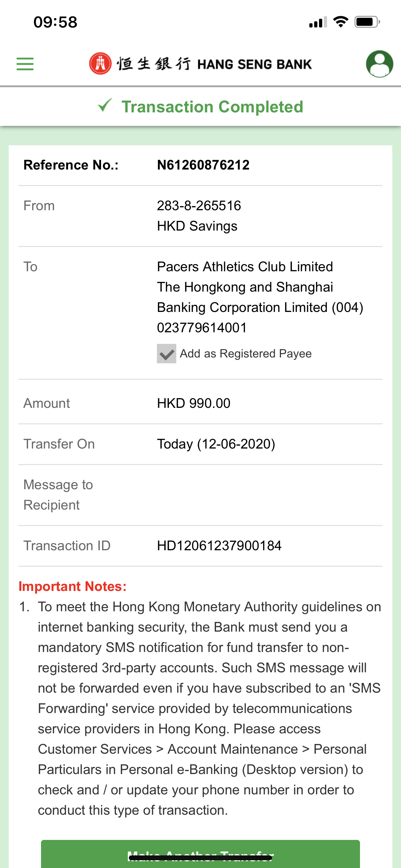This screenshot has height=868, width=401.
Task: Tap the reference number N61260876212
Action: click(203, 165)
